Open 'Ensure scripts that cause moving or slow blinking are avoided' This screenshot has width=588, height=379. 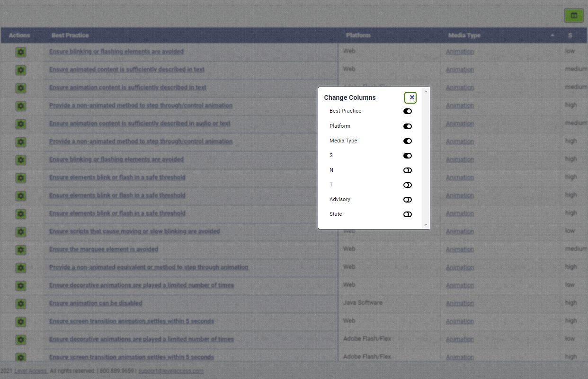[x=134, y=231]
